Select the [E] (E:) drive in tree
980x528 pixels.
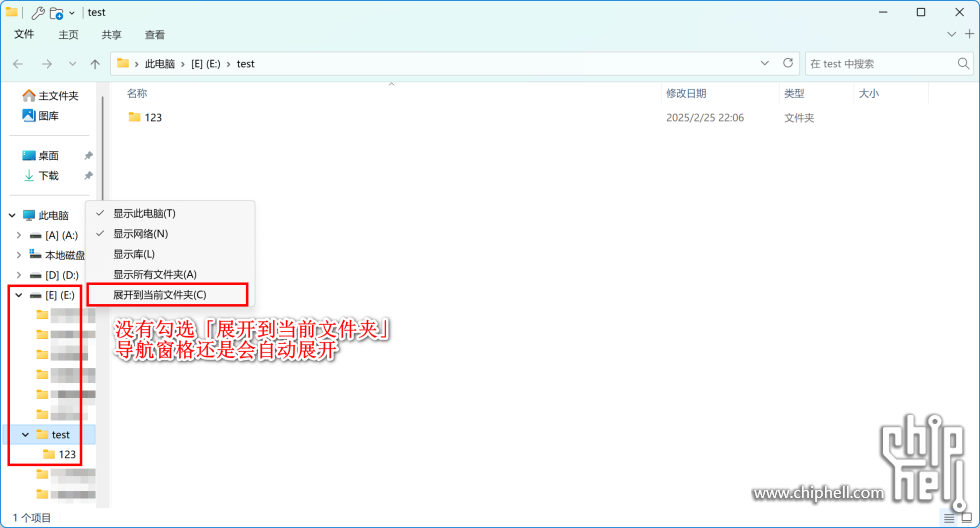pos(52,295)
